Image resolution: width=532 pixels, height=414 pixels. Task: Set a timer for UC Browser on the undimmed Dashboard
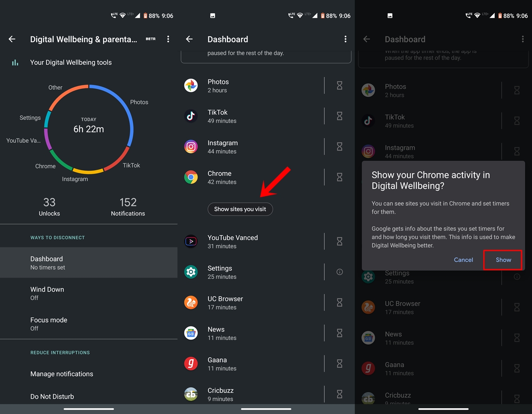(x=340, y=303)
